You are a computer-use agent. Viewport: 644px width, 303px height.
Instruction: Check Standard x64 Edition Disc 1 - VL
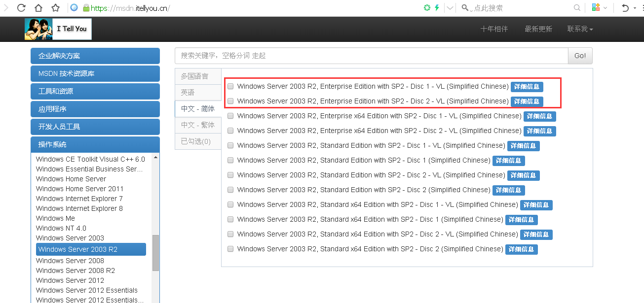(x=230, y=205)
